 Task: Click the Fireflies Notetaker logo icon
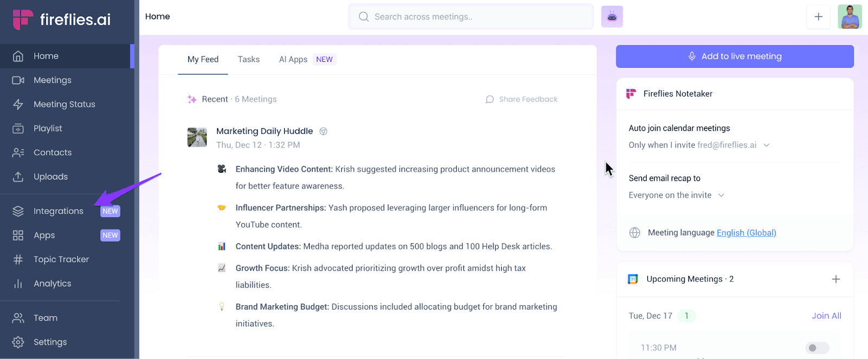(631, 94)
